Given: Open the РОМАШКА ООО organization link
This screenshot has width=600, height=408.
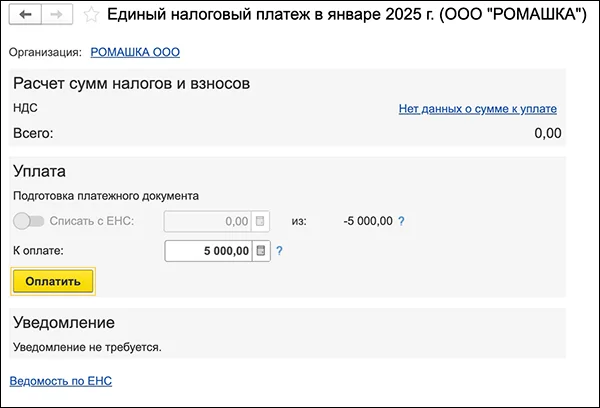Looking at the screenshot, I should click(x=135, y=51).
